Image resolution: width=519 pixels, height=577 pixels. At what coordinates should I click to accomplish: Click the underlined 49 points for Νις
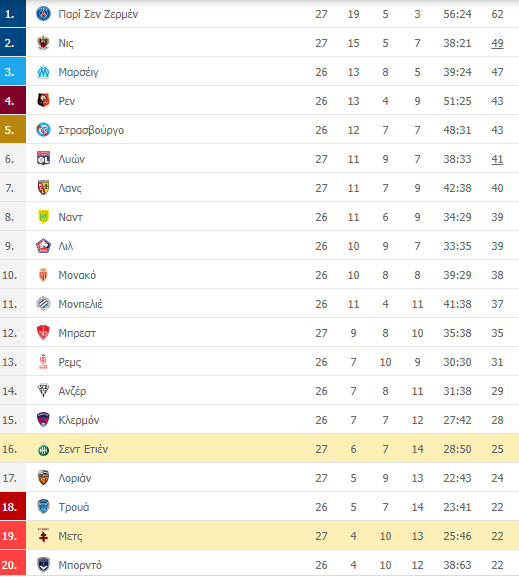pyautogui.click(x=497, y=43)
